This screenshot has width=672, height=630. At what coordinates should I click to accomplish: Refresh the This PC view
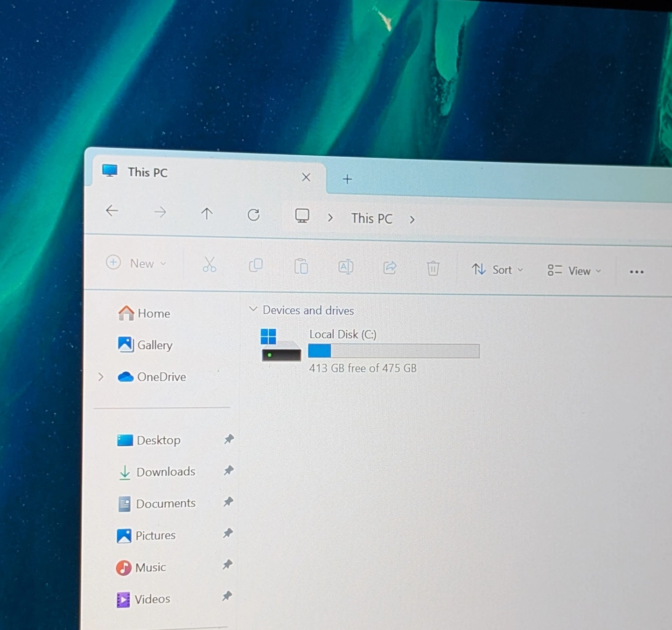254,215
